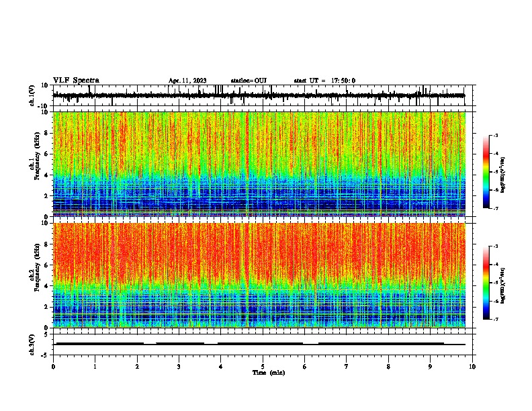Click the "-3" label on ch.1 color bar
The height and width of the screenshot is (411, 532).
point(496,135)
